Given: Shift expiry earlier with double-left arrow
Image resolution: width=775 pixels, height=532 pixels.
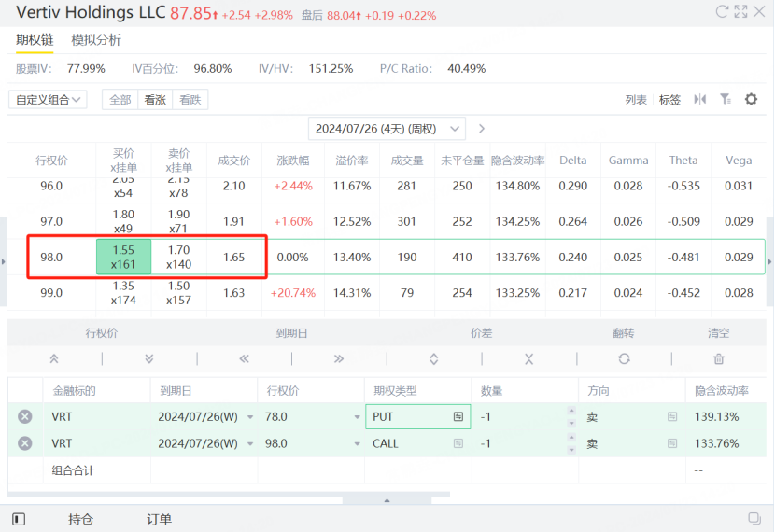Looking at the screenshot, I should [x=244, y=359].
